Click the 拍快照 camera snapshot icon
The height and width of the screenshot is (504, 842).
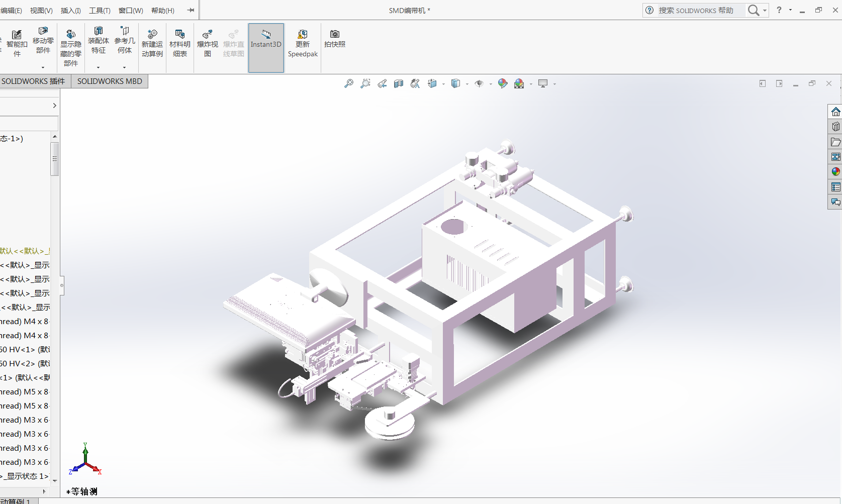click(x=335, y=39)
